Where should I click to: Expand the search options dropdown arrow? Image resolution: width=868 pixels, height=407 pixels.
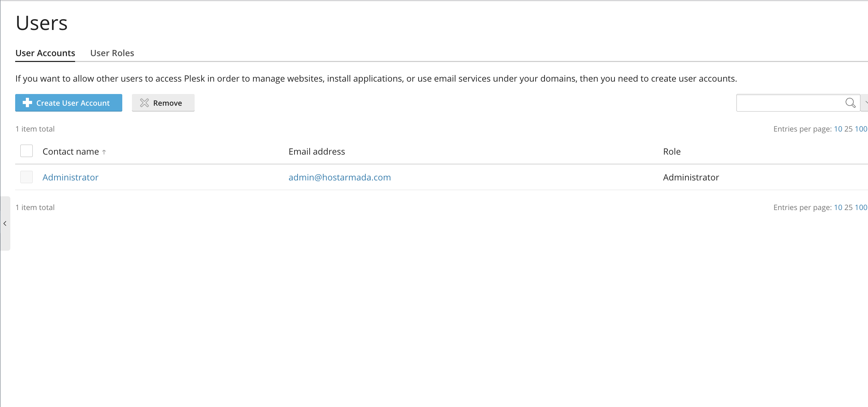pyautogui.click(x=865, y=103)
